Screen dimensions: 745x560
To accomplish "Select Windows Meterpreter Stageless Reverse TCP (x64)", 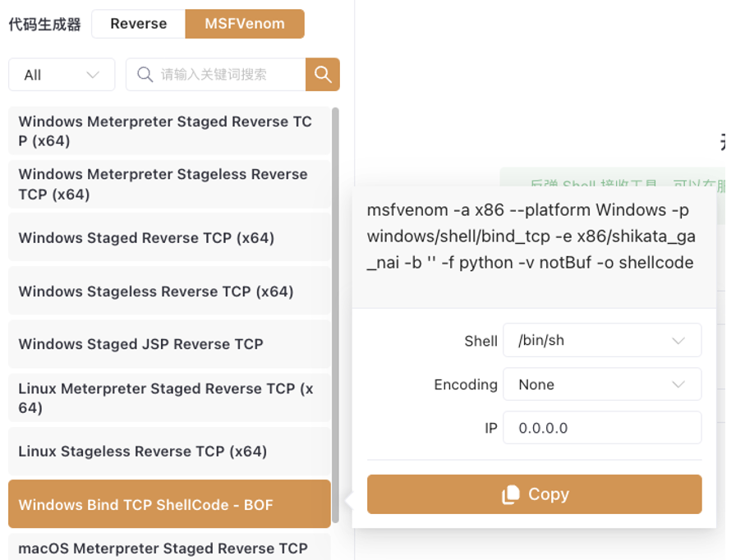I will pyautogui.click(x=170, y=184).
